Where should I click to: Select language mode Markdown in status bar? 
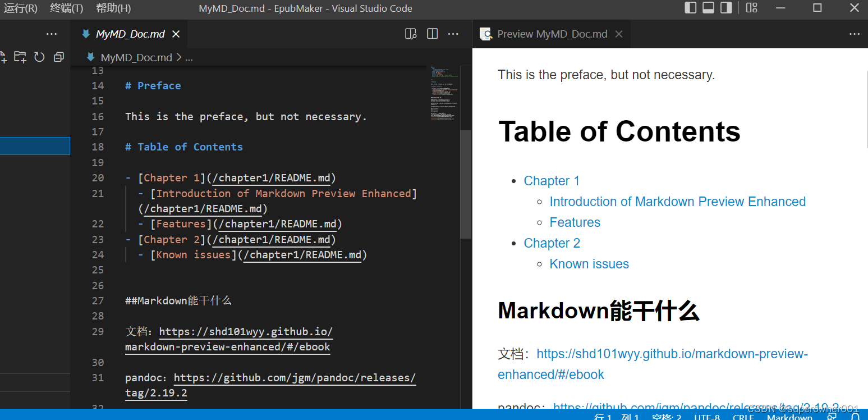789,417
